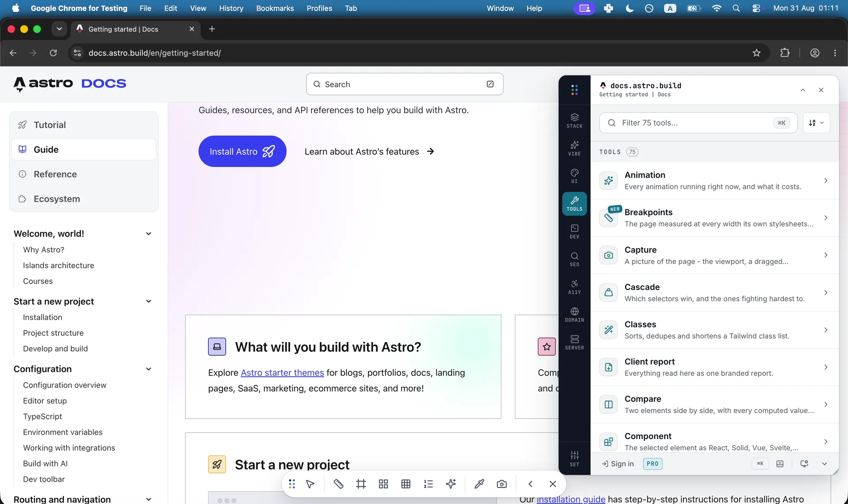Open the Vibe section in the extension sidebar
Screen dimensions: 848x504
(574, 148)
